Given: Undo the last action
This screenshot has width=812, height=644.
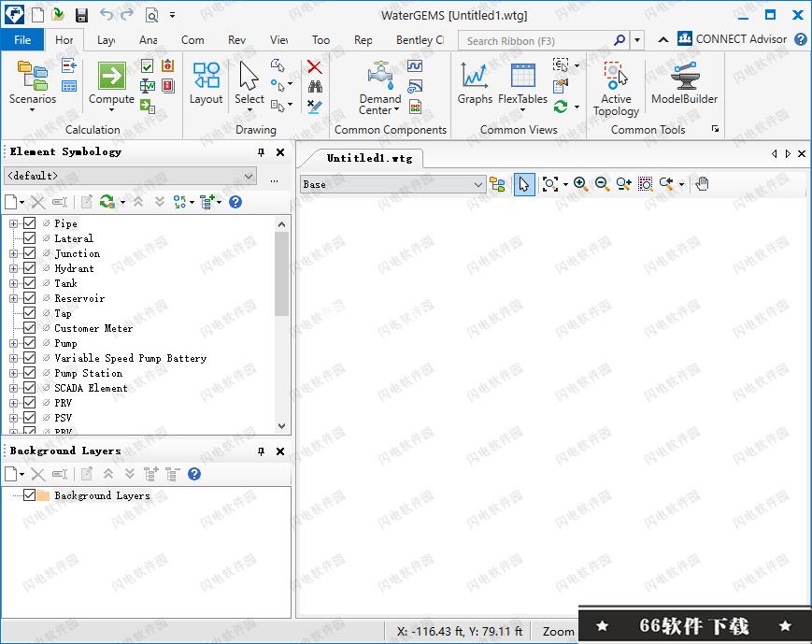Looking at the screenshot, I should tap(107, 15).
